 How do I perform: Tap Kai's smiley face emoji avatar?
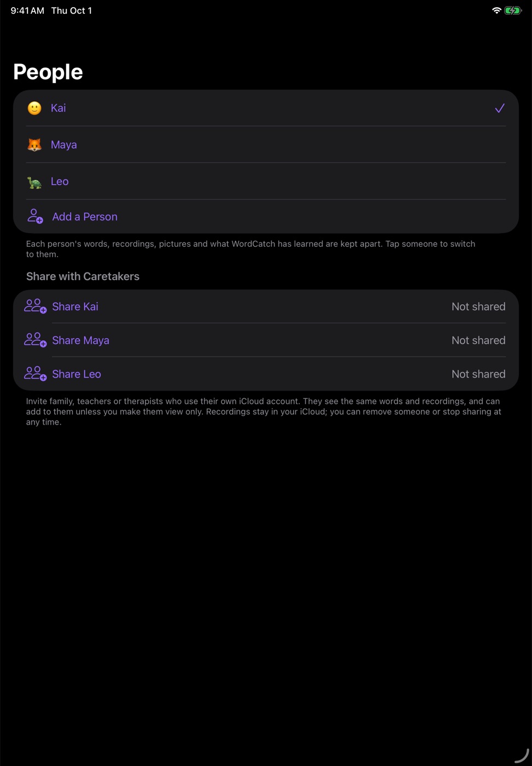34,108
